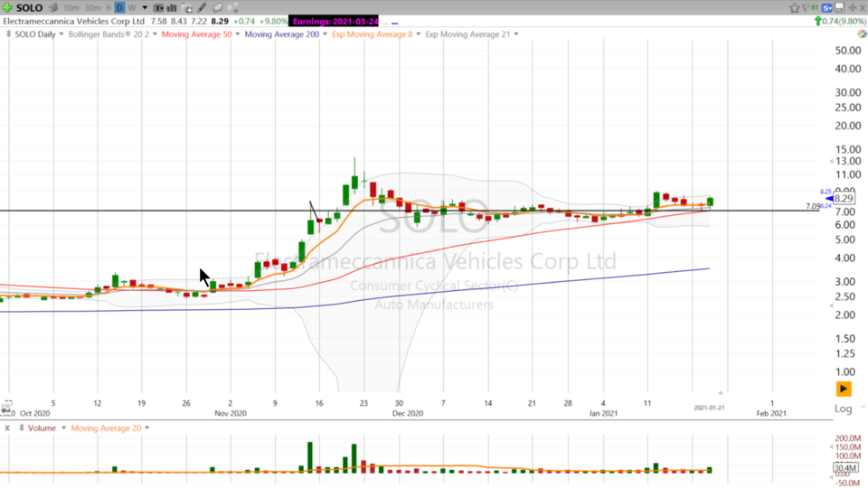Click the small arrow marker beside 13.00

831,162
